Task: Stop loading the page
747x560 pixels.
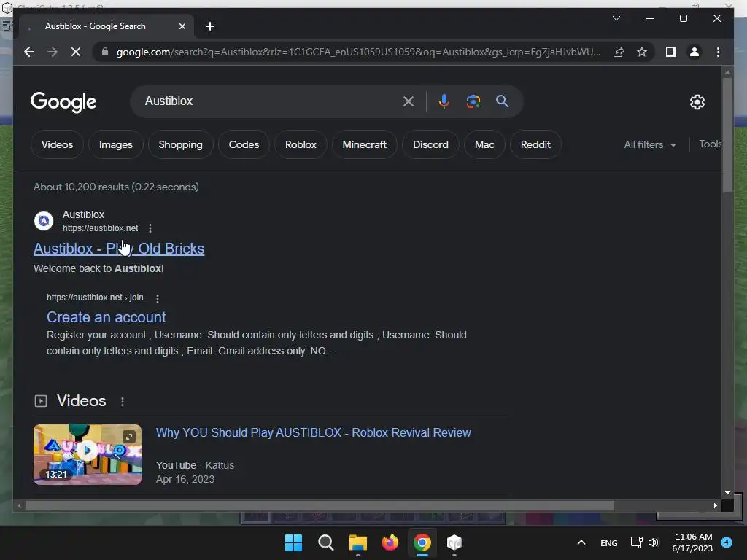Action: (x=76, y=52)
